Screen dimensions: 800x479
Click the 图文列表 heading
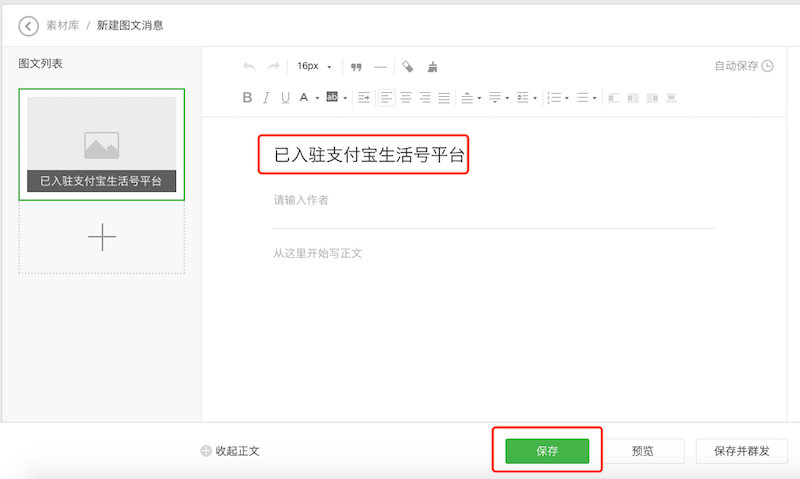pyautogui.click(x=40, y=64)
